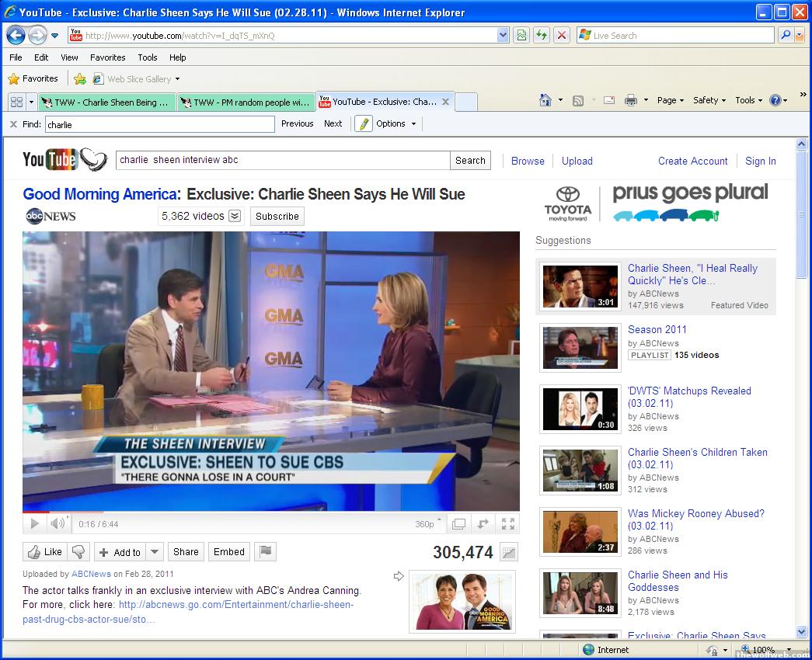
Task: Switch to the TWW - PM random people tab
Action: tap(246, 102)
